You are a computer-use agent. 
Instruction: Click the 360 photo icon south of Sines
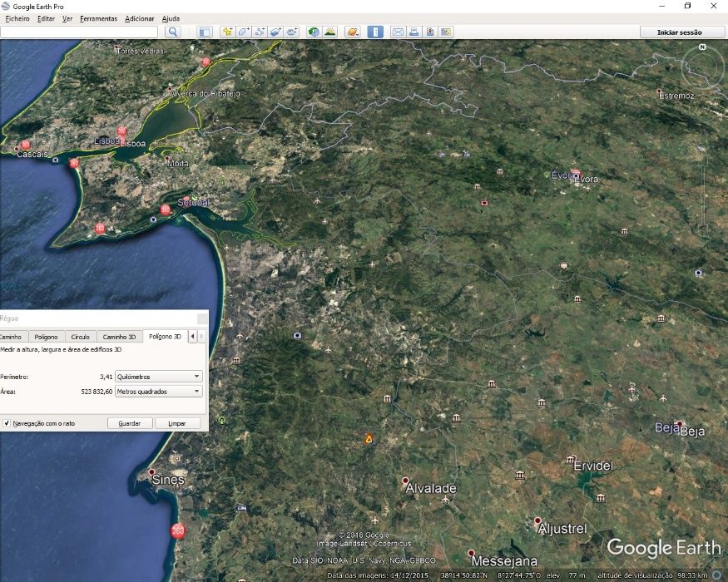(x=178, y=530)
